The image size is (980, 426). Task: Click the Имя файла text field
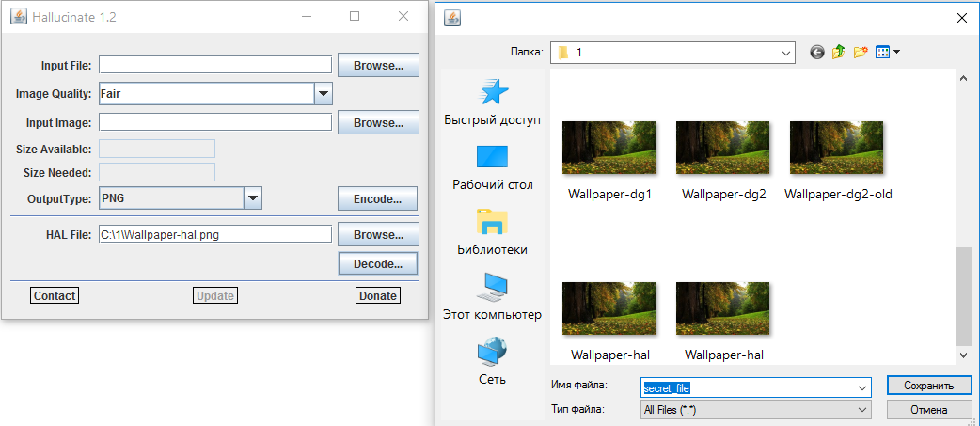click(747, 387)
